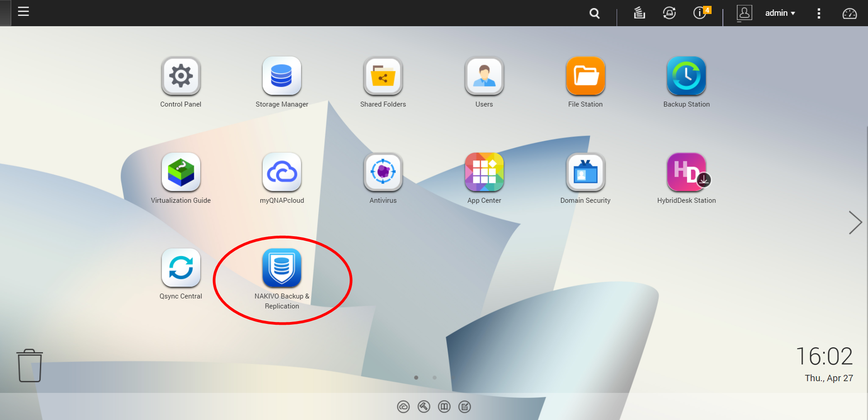The image size is (868, 420).
Task: Go to next desktop page arrow
Action: coord(855,223)
